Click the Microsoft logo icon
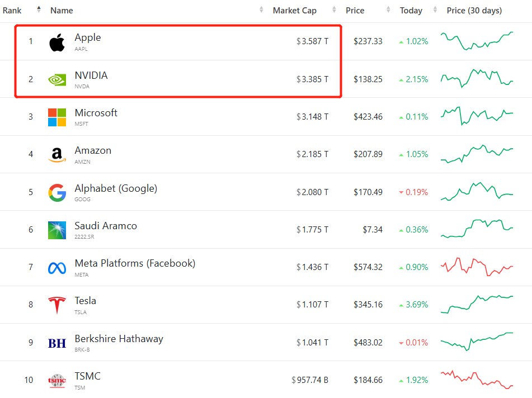The height and width of the screenshot is (398, 532). click(57, 117)
